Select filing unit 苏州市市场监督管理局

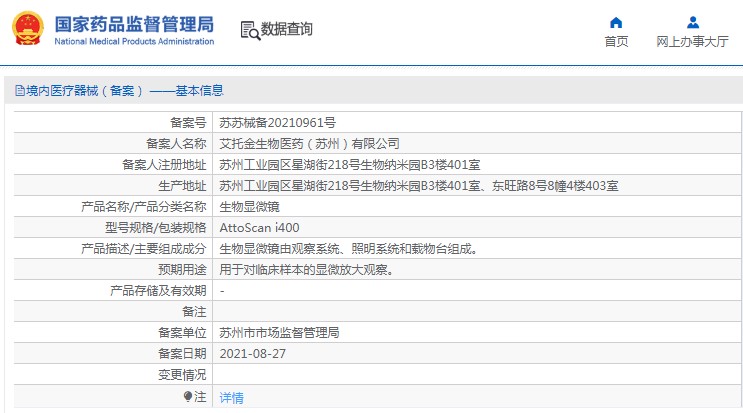pyautogui.click(x=279, y=332)
